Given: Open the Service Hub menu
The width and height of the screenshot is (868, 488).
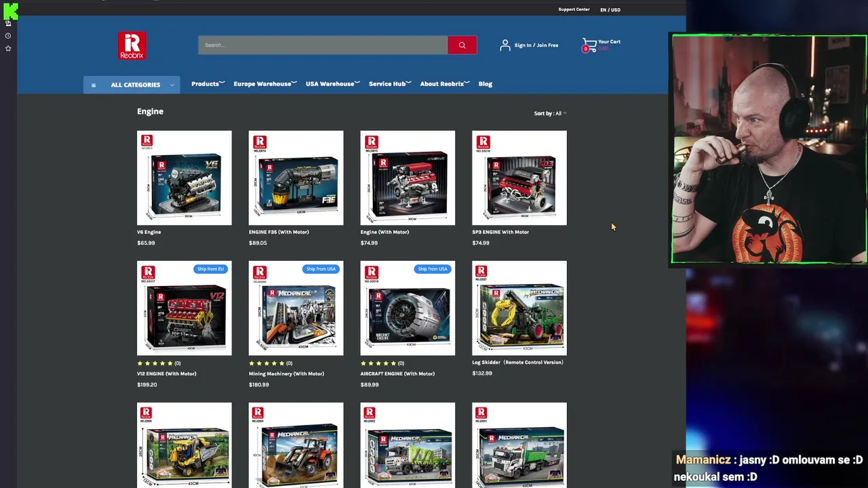Looking at the screenshot, I should 390,84.
